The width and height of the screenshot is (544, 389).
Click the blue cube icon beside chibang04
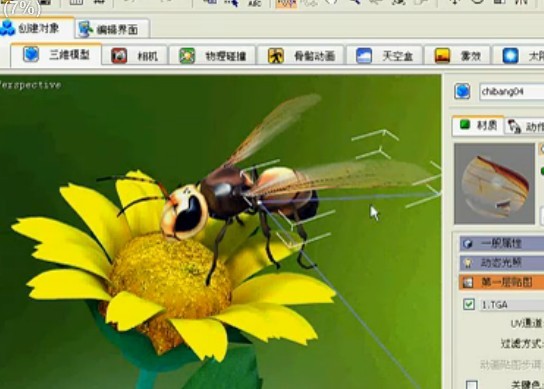[x=462, y=92]
